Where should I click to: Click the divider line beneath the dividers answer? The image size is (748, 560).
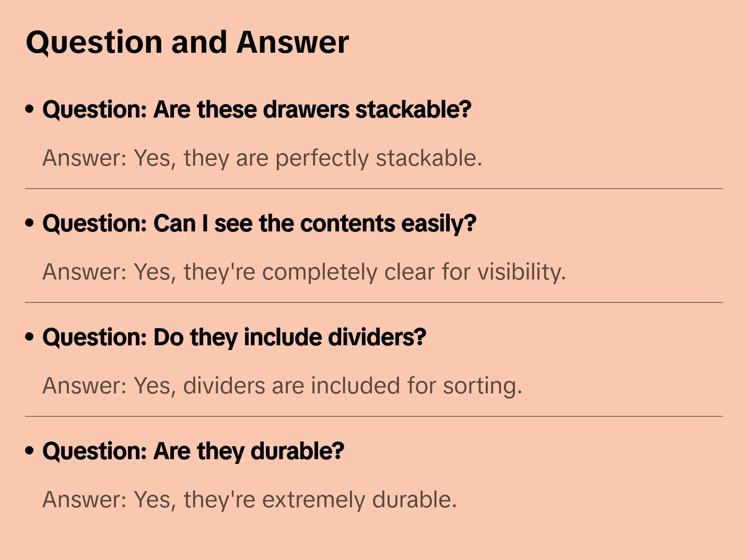tap(373, 416)
